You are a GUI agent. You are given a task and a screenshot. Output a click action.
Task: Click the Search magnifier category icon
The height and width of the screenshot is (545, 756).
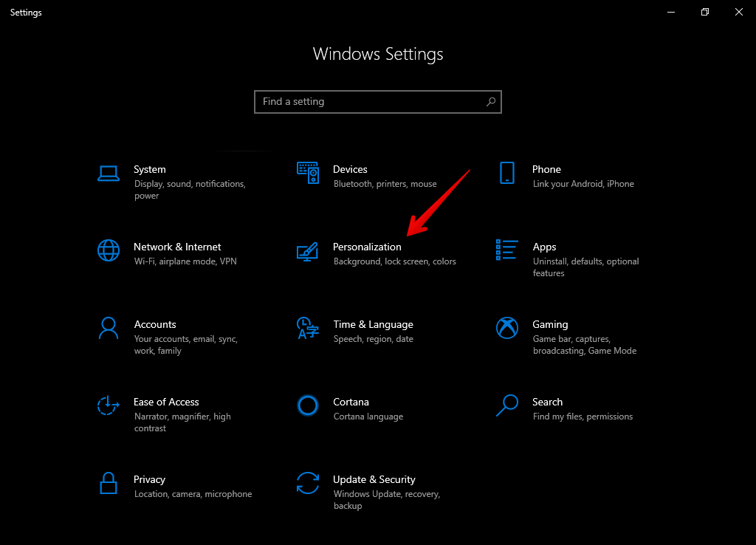[x=507, y=405]
